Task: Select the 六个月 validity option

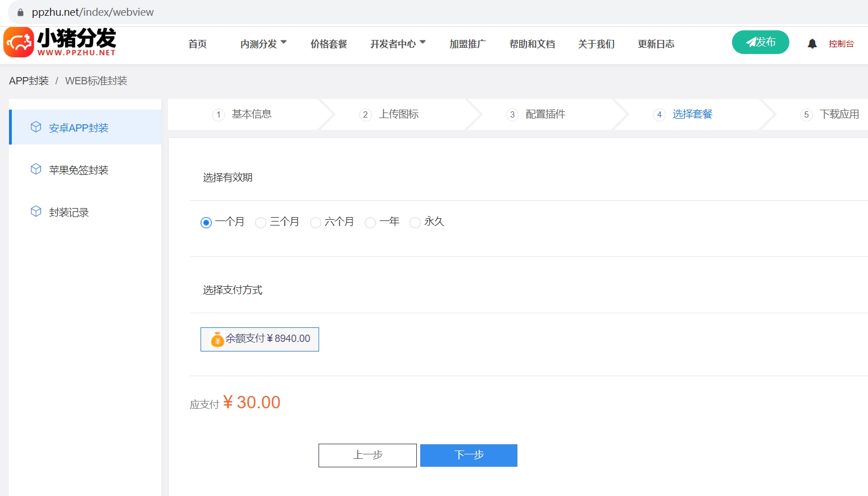Action: (x=316, y=223)
